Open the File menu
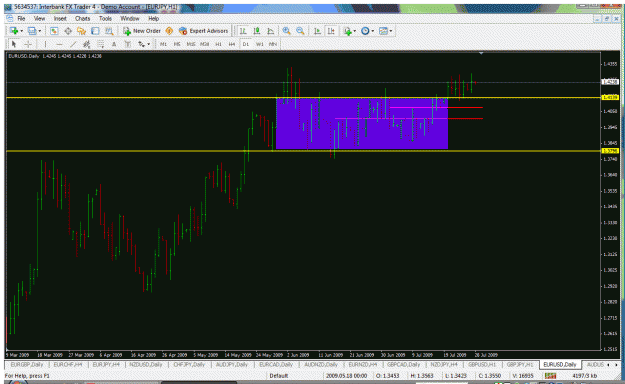Screen dimensions: 625x384 (x=21, y=18)
